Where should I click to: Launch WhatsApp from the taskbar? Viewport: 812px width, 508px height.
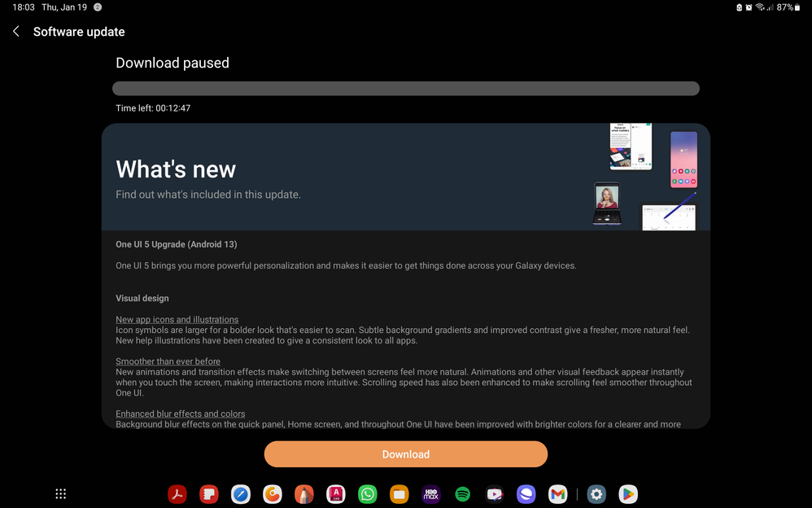tap(368, 494)
